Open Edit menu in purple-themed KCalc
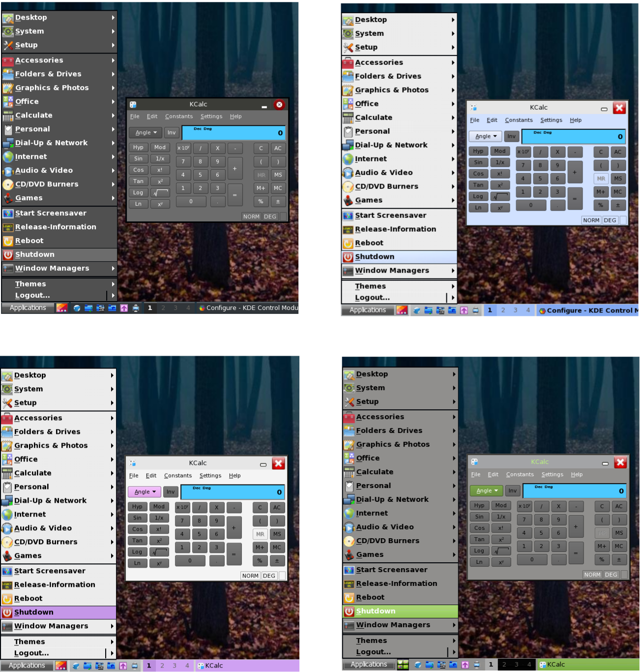The height and width of the screenshot is (672, 642). coord(151,476)
